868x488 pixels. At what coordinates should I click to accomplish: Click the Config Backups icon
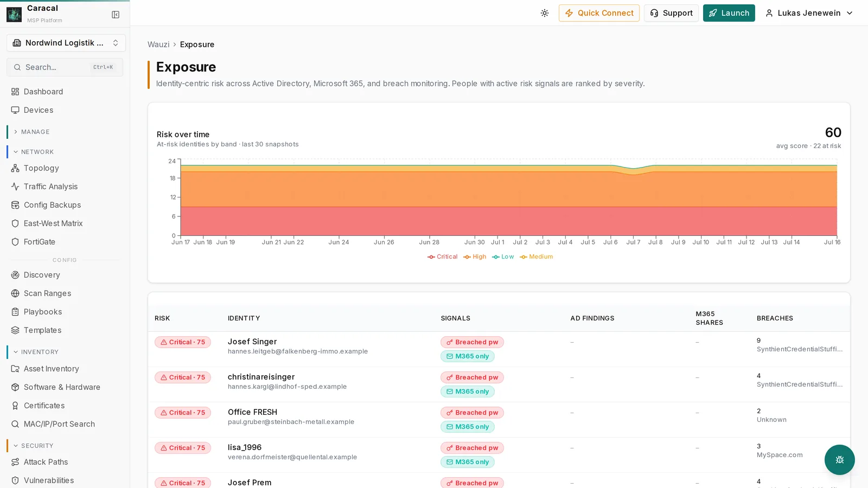(15, 205)
